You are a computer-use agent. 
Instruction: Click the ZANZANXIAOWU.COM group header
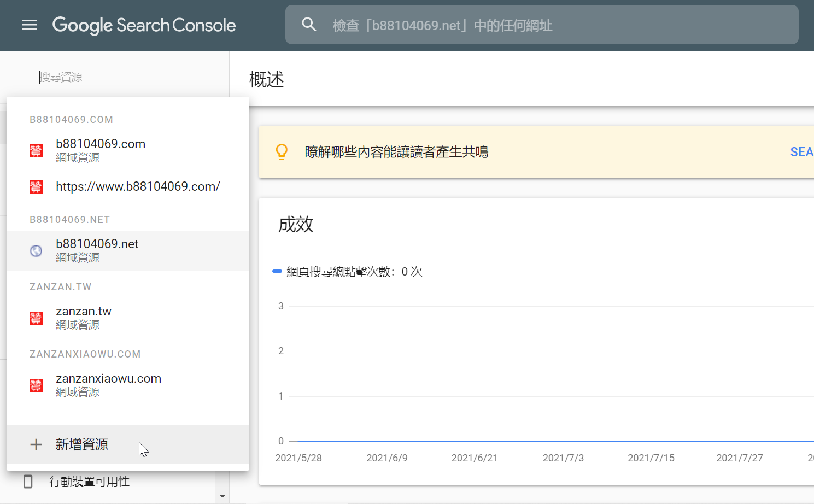85,354
